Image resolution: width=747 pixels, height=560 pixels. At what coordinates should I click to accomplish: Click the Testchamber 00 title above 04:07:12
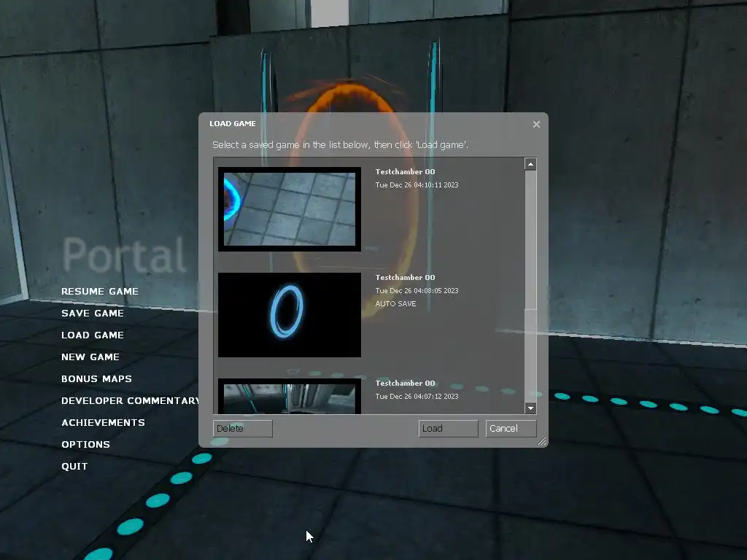(405, 384)
